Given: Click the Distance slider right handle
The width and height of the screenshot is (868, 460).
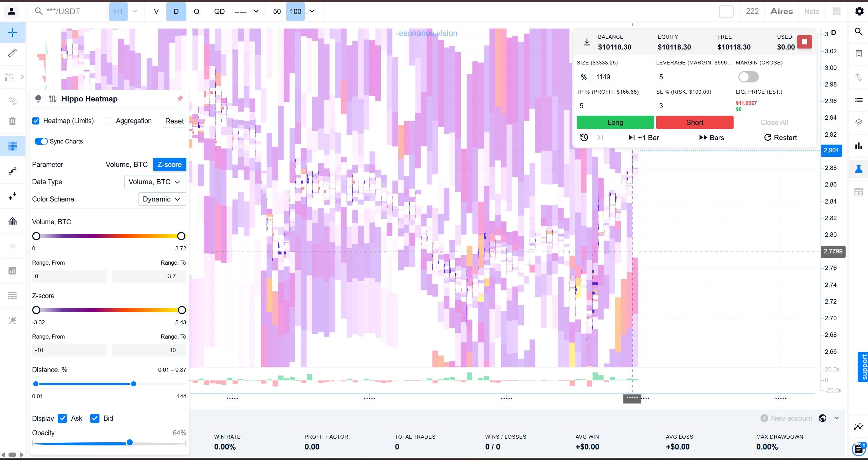Looking at the screenshot, I should [134, 384].
